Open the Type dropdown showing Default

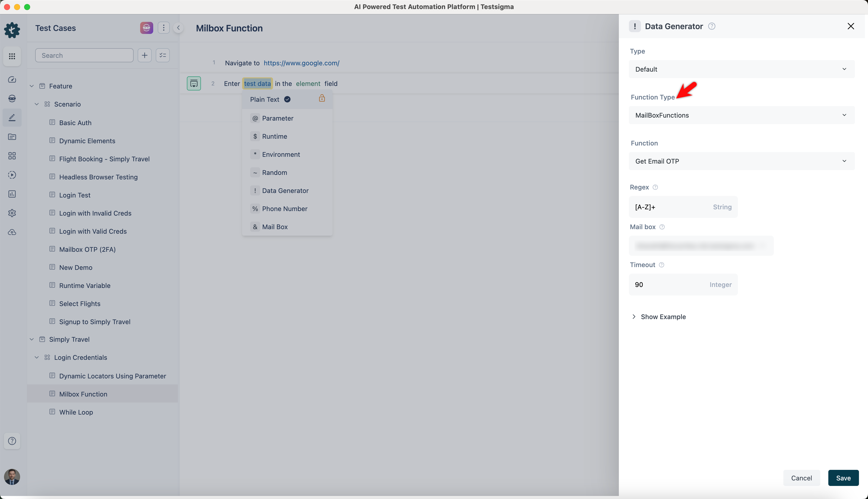tap(741, 69)
